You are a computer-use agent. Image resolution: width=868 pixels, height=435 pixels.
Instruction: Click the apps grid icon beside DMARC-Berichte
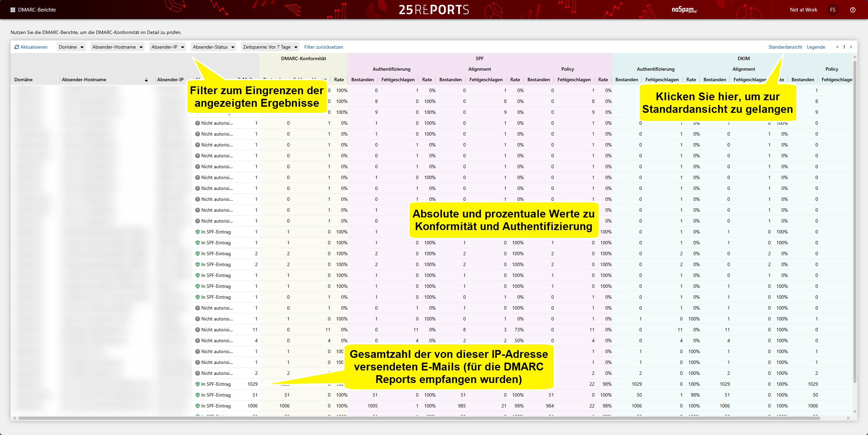click(x=13, y=10)
